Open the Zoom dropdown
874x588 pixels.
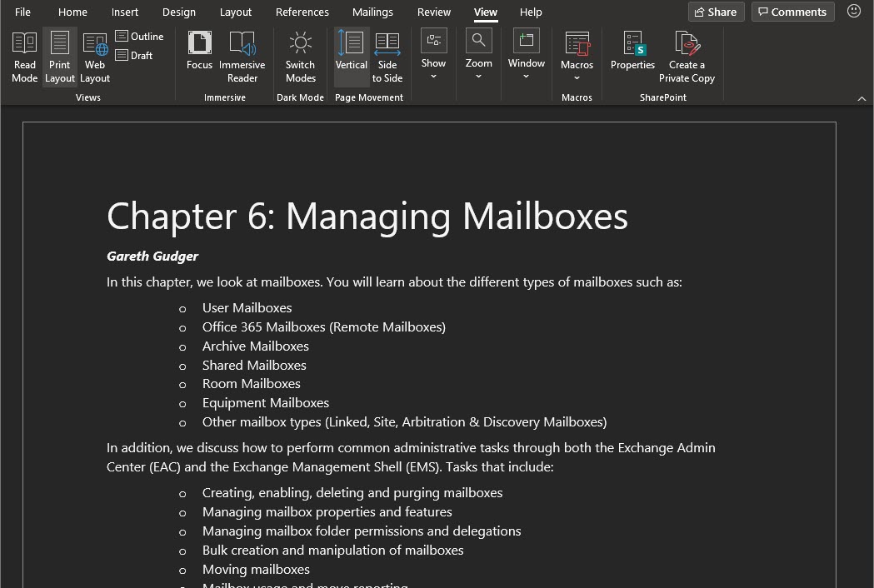pyautogui.click(x=478, y=56)
